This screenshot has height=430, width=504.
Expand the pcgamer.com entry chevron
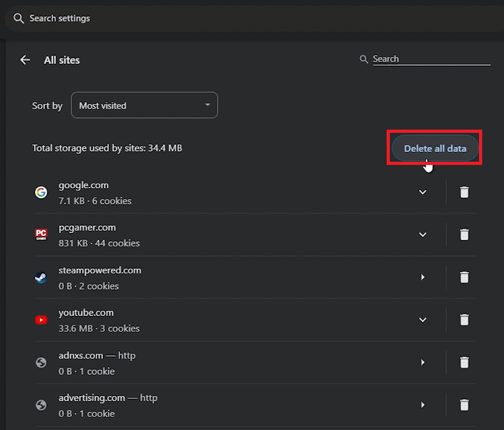[423, 234]
